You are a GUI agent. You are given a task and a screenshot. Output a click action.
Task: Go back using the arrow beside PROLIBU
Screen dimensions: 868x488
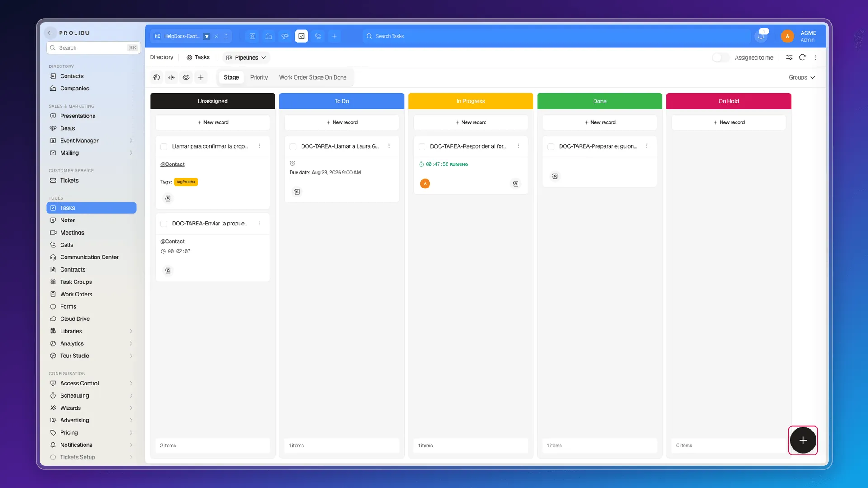click(x=51, y=33)
